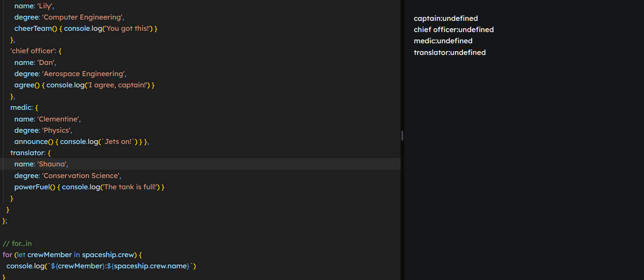Click the 'translator:undefined' output line
This screenshot has height=280, width=644.
(449, 52)
